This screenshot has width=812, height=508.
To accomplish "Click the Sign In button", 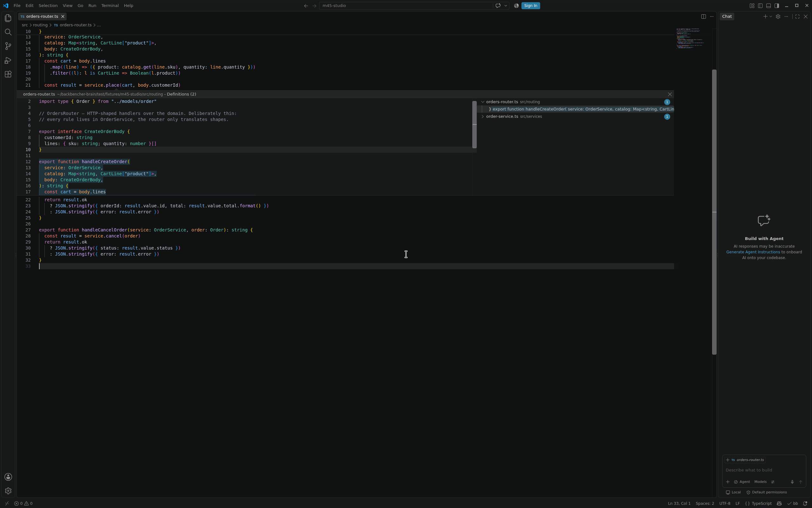I will (x=530, y=6).
